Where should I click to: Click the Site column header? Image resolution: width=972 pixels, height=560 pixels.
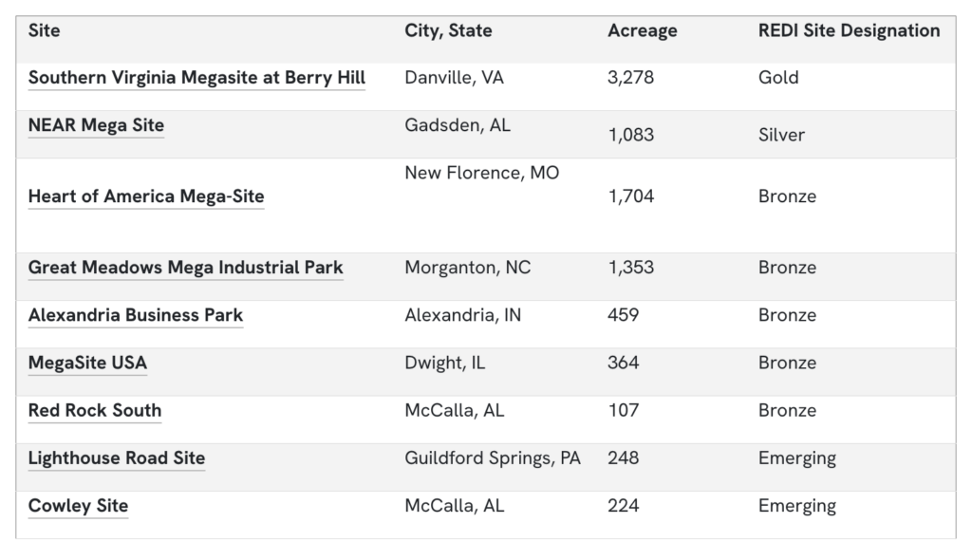(x=45, y=30)
